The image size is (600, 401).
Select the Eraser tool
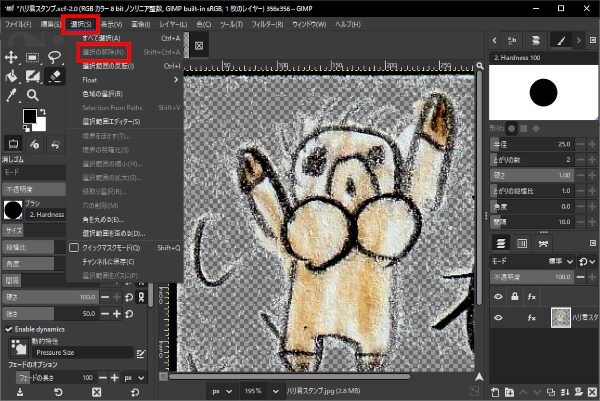click(x=54, y=76)
